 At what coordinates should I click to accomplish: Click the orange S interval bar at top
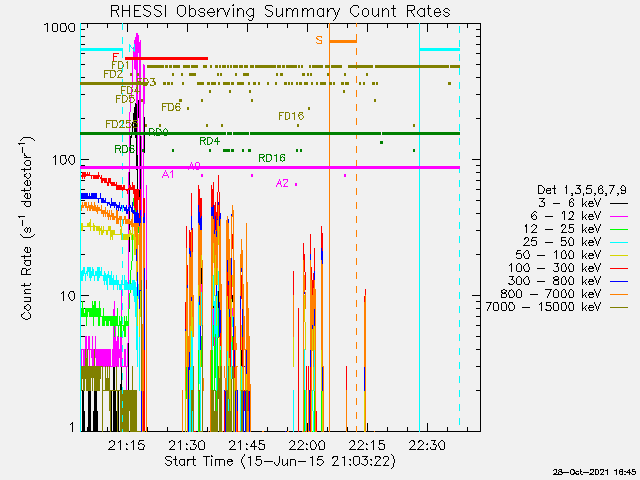[343, 41]
